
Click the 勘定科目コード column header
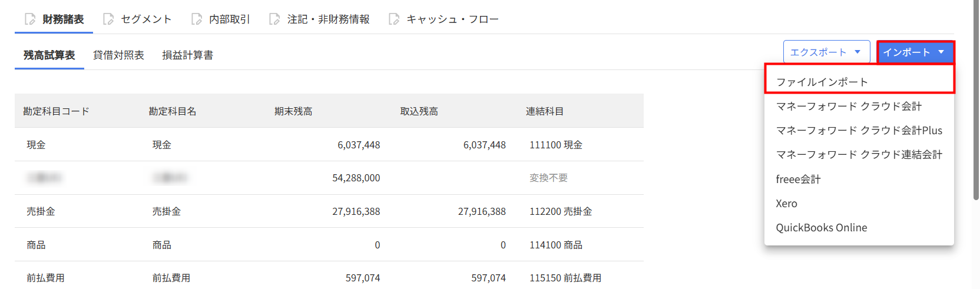(x=56, y=111)
